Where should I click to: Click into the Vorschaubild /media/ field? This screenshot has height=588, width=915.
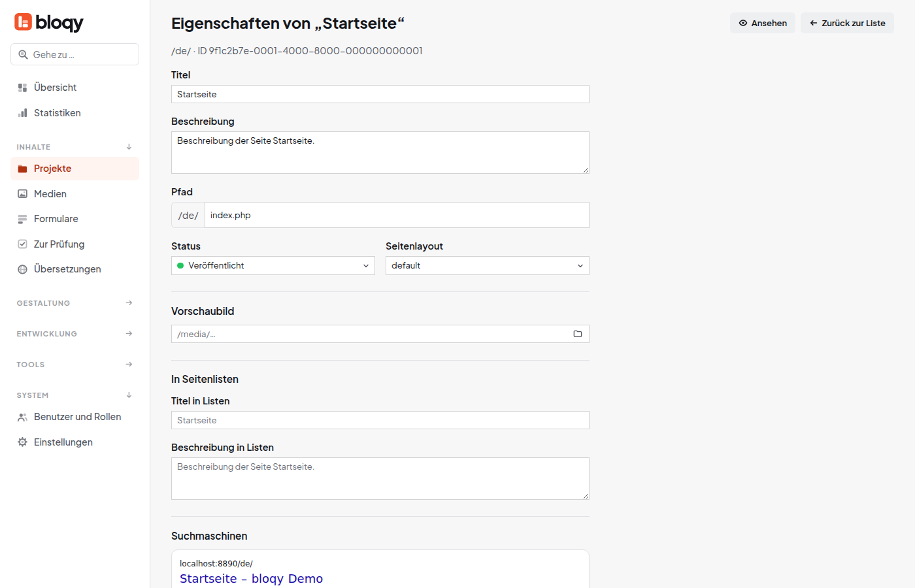tap(380, 334)
